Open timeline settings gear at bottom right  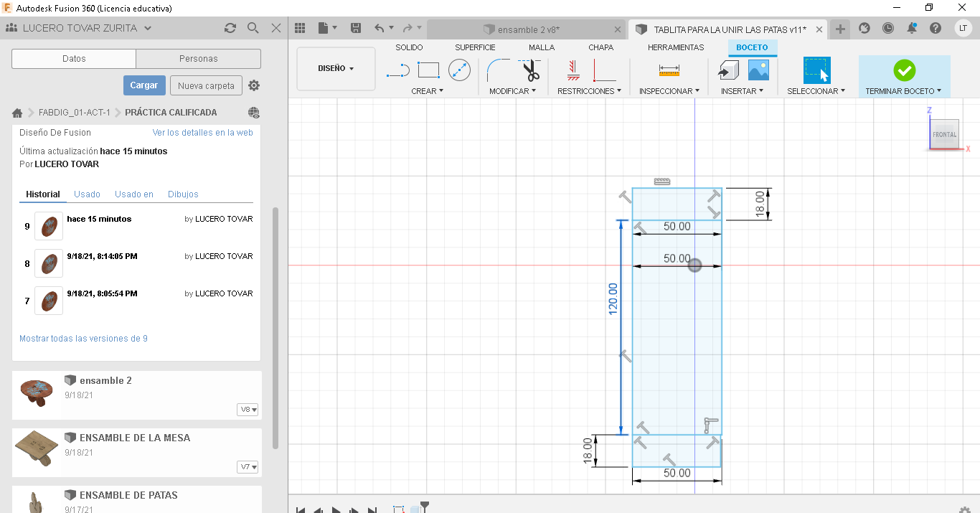[x=965, y=509]
